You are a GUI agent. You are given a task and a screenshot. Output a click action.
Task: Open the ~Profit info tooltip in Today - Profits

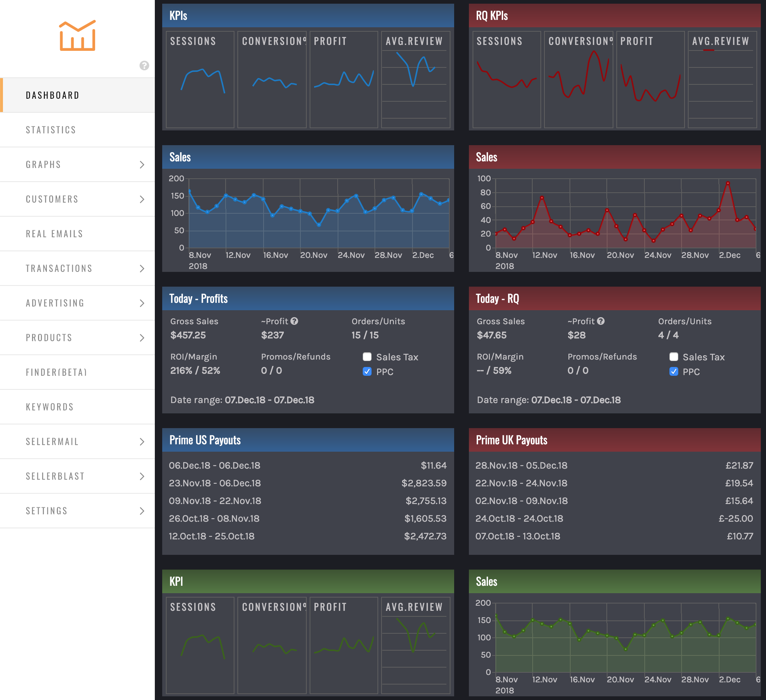click(295, 321)
